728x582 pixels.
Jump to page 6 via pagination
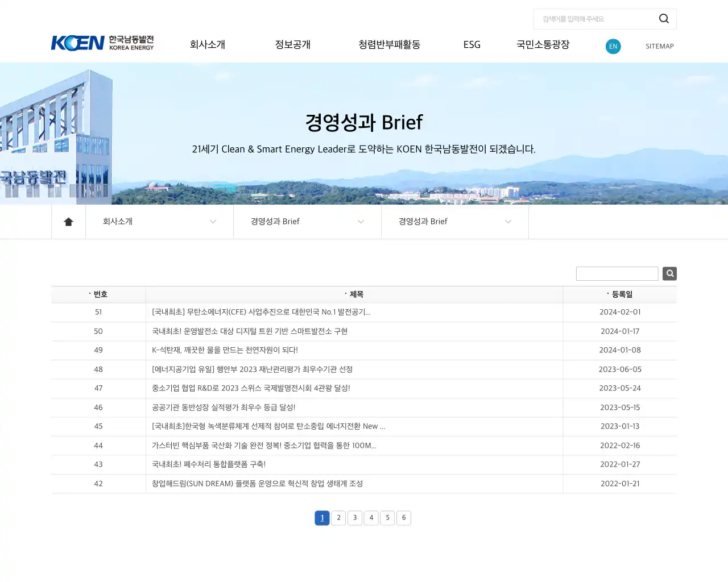(404, 518)
